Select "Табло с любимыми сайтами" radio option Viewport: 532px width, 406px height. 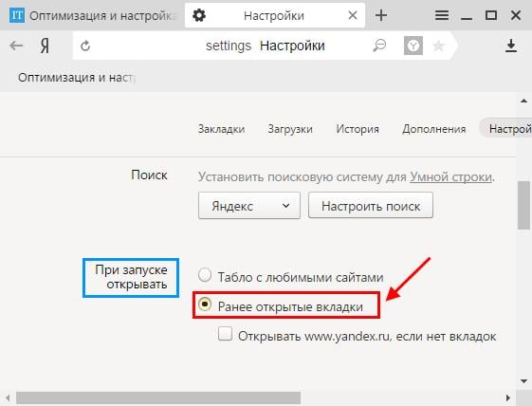[205, 275]
